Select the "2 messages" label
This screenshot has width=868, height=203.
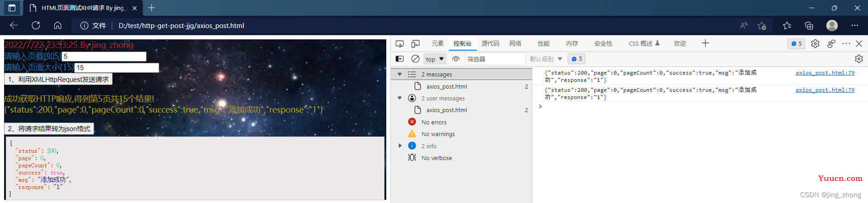(x=436, y=74)
